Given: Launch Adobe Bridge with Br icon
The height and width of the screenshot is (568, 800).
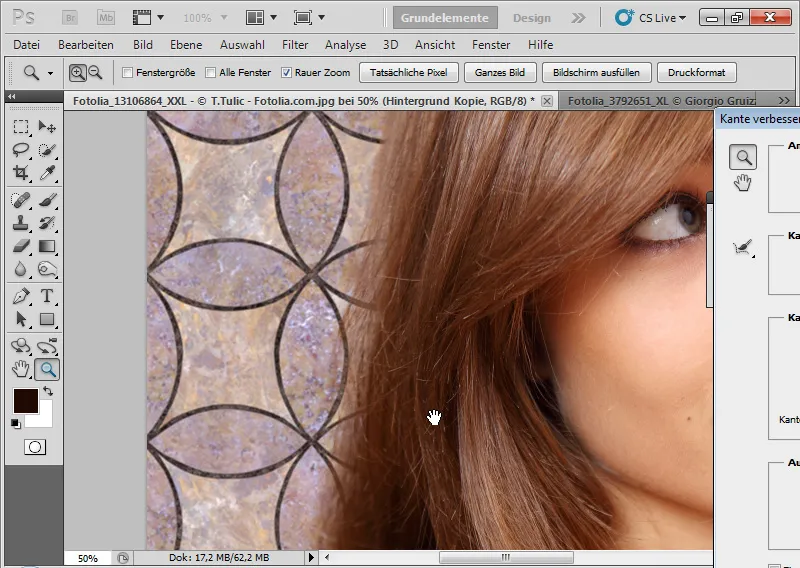Looking at the screenshot, I should (x=70, y=18).
